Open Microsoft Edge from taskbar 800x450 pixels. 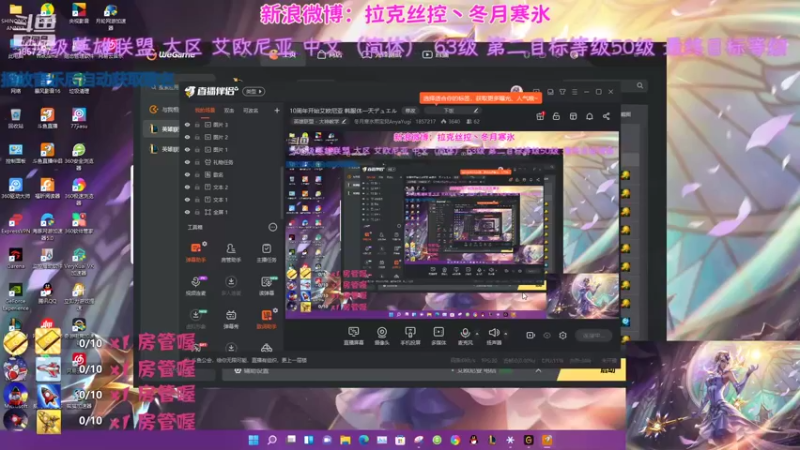click(x=364, y=440)
